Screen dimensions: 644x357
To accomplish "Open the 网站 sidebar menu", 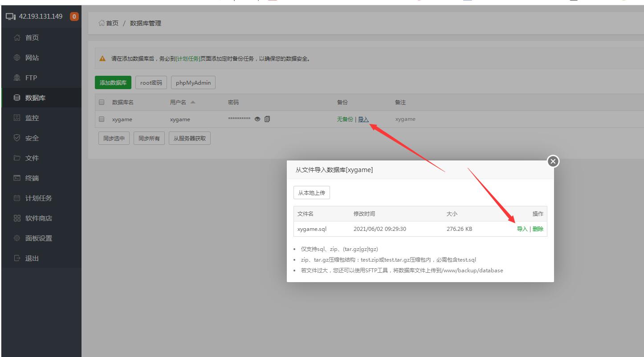I will coord(32,58).
